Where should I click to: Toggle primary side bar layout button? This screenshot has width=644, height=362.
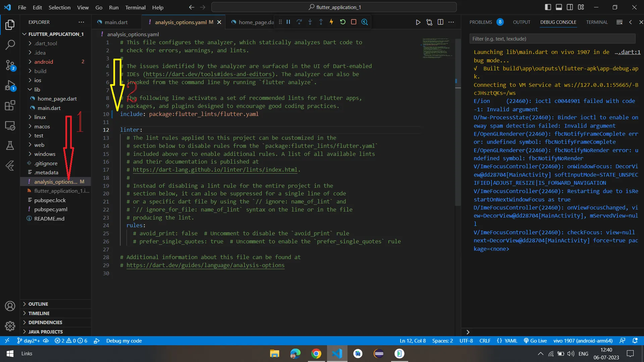(548, 7)
